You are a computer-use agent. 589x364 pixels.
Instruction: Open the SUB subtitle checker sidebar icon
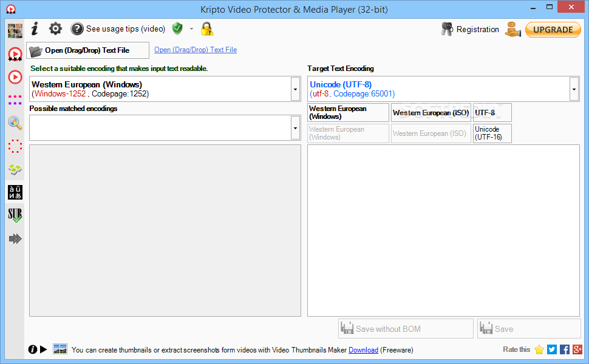click(15, 215)
